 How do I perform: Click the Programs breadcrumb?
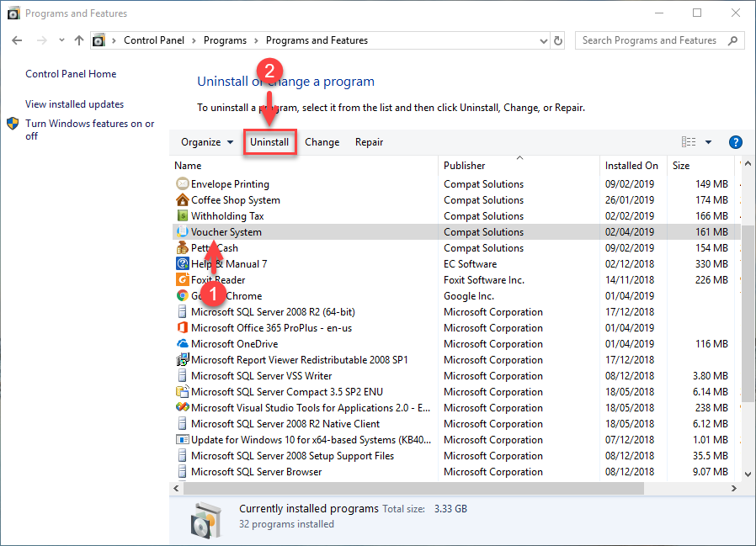(225, 40)
